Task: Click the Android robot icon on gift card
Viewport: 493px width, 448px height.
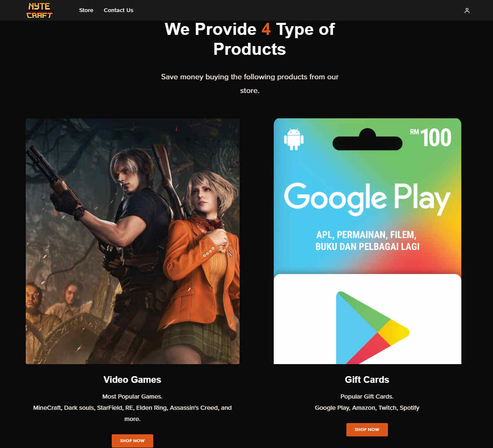Action: 294,139
